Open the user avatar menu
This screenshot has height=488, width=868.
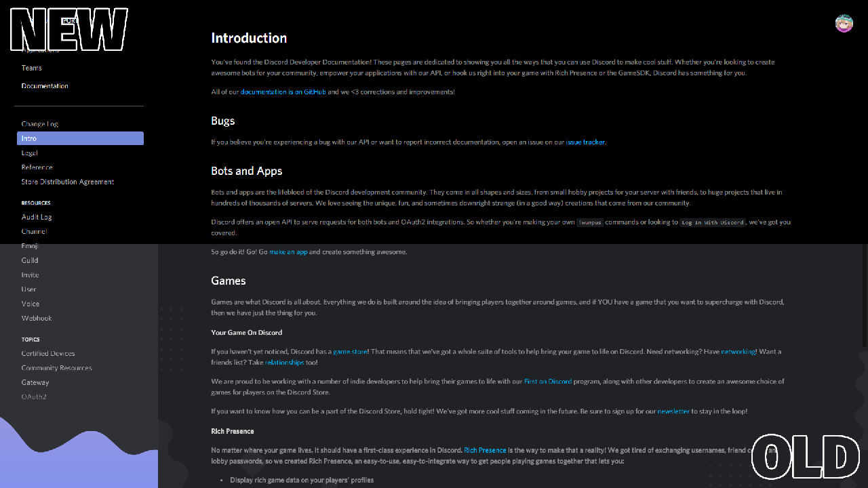844,23
